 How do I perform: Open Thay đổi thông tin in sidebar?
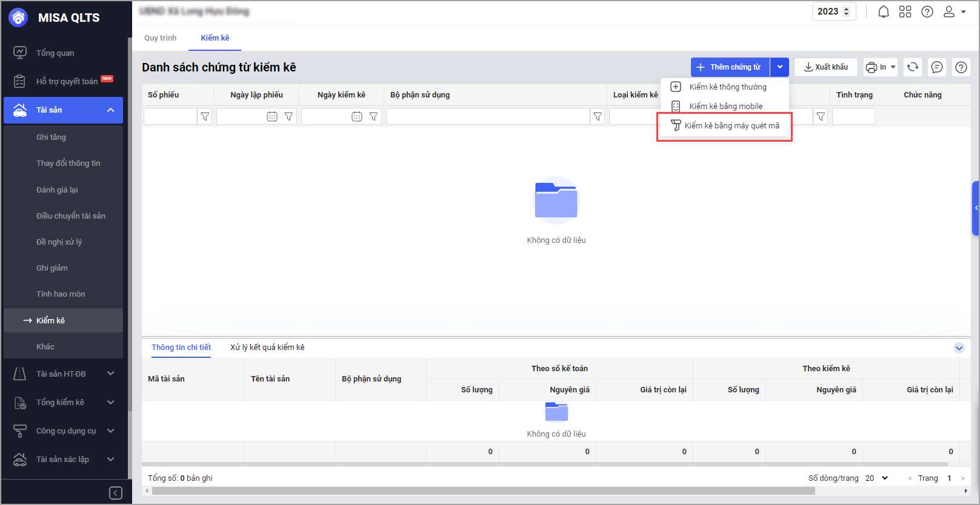point(68,163)
